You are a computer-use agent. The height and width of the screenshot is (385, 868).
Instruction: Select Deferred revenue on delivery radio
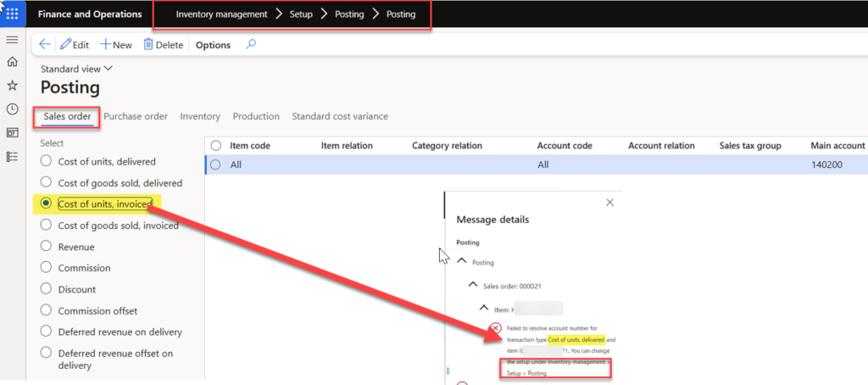click(47, 332)
